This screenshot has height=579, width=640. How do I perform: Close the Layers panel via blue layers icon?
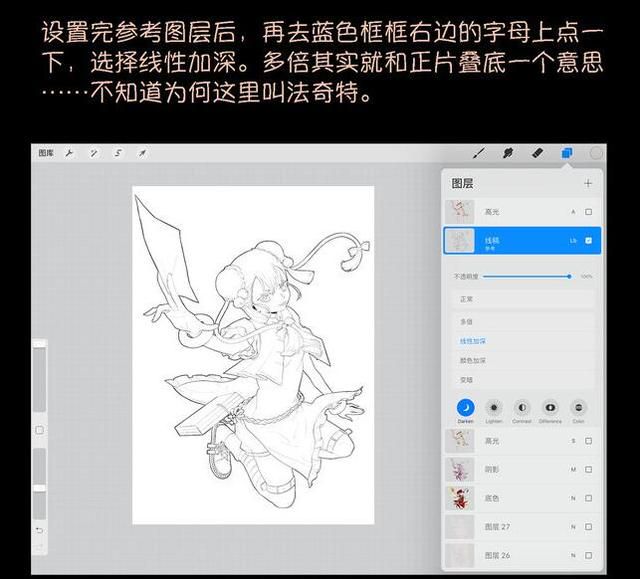click(x=567, y=153)
